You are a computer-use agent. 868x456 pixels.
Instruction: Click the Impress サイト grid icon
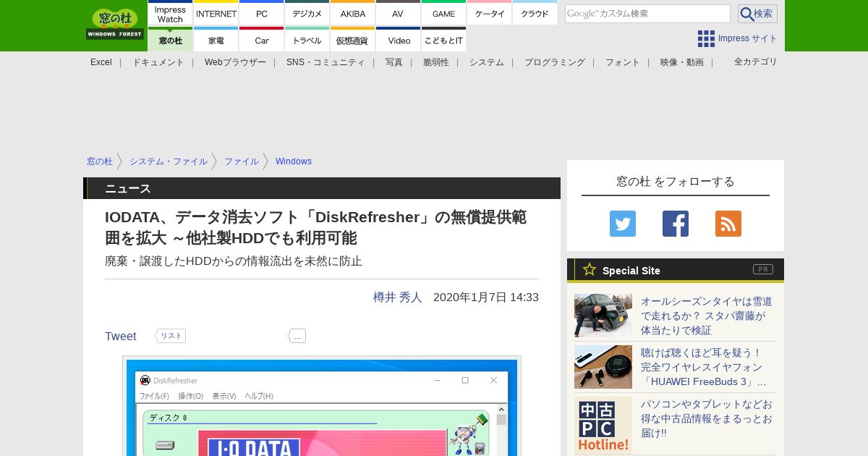click(x=706, y=39)
